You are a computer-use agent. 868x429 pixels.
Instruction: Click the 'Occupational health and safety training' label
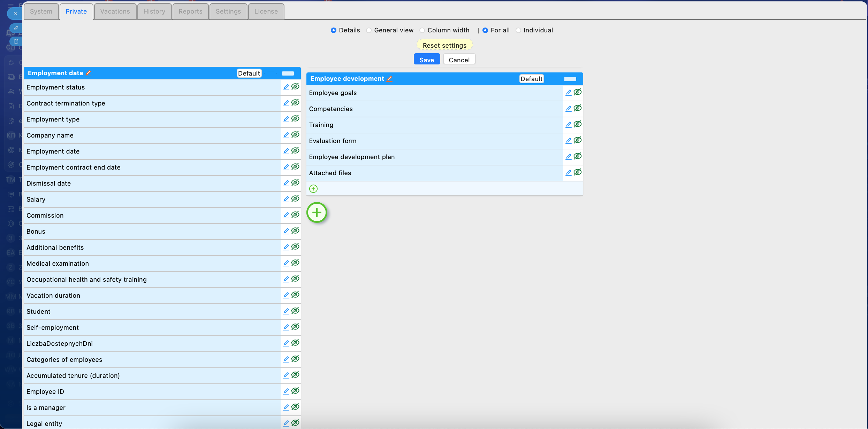pyautogui.click(x=86, y=280)
